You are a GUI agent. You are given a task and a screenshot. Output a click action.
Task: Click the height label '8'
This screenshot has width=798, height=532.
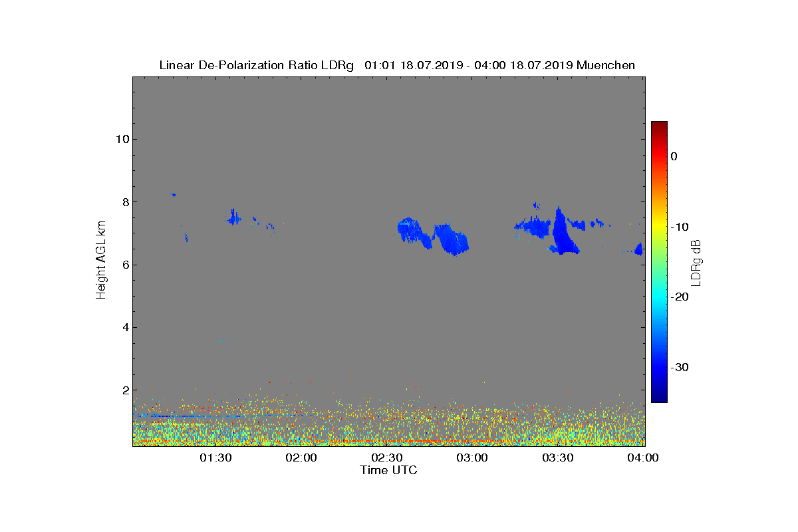coord(124,201)
